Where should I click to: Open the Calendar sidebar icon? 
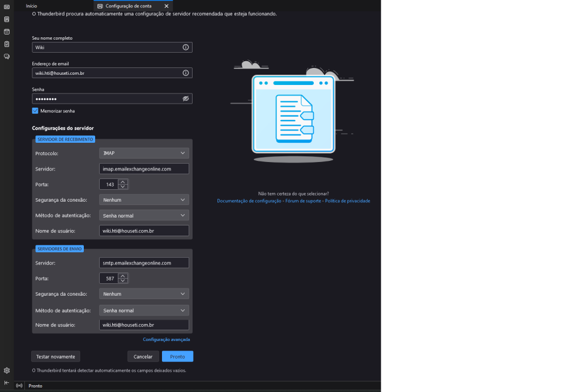pos(7,32)
